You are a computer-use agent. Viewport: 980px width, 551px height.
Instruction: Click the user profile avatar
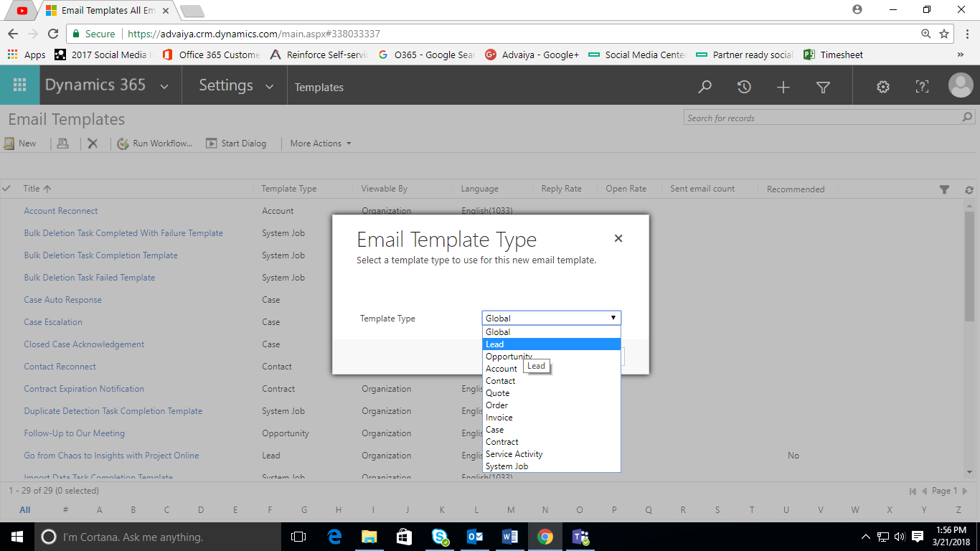pos(961,85)
